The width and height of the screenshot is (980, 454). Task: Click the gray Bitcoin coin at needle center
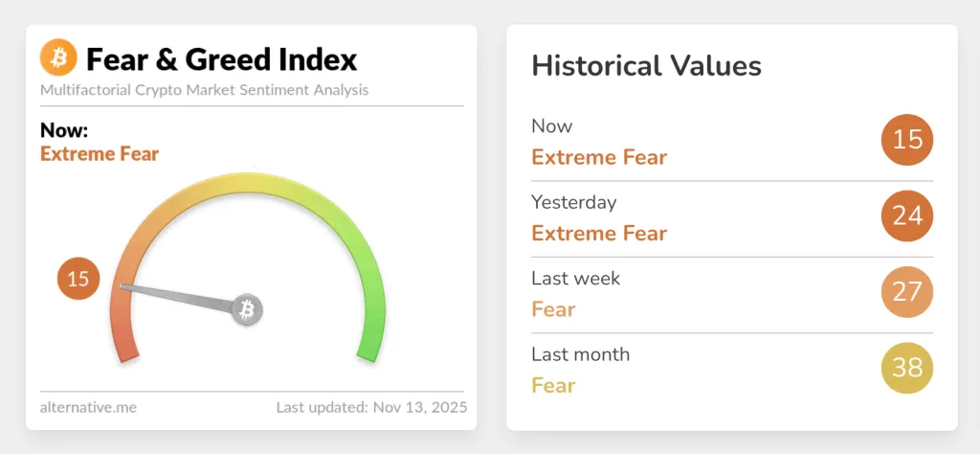[x=248, y=309]
